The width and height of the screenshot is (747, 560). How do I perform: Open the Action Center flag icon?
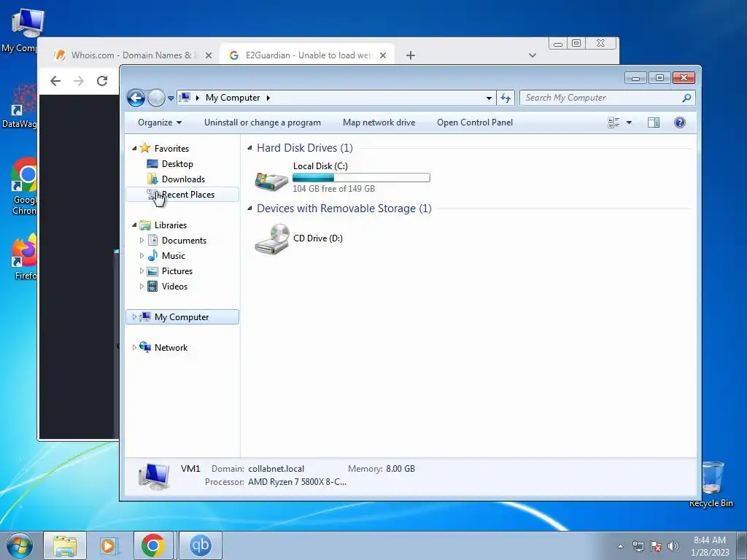[x=656, y=546]
